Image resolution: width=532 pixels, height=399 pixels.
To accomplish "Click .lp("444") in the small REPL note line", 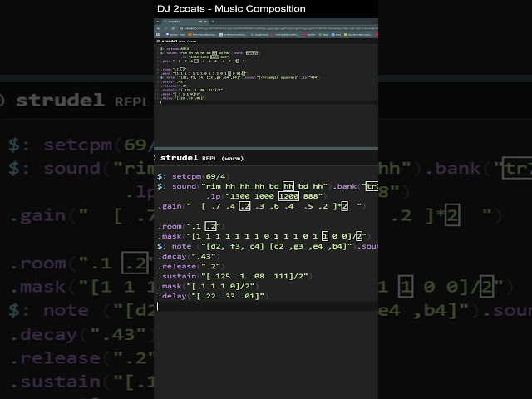I will (x=309, y=77).
